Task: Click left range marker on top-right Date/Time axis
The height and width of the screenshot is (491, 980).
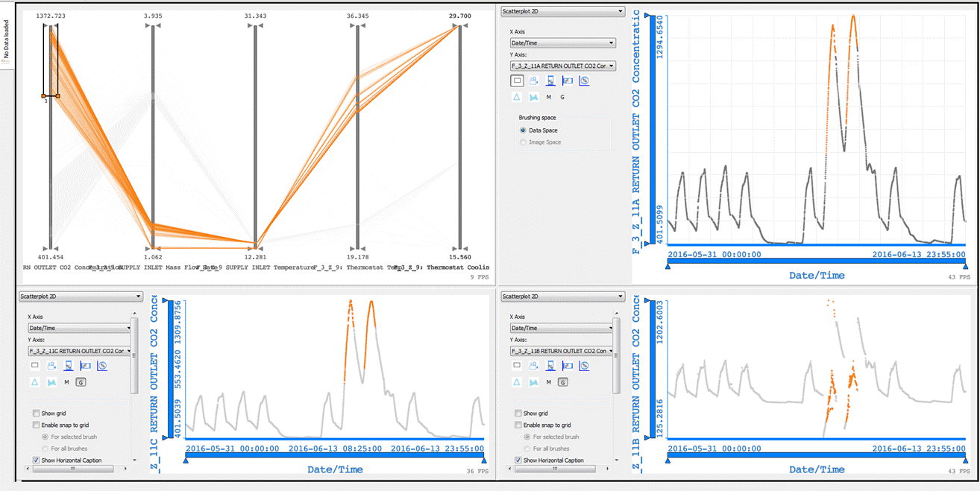Action: pos(668,266)
